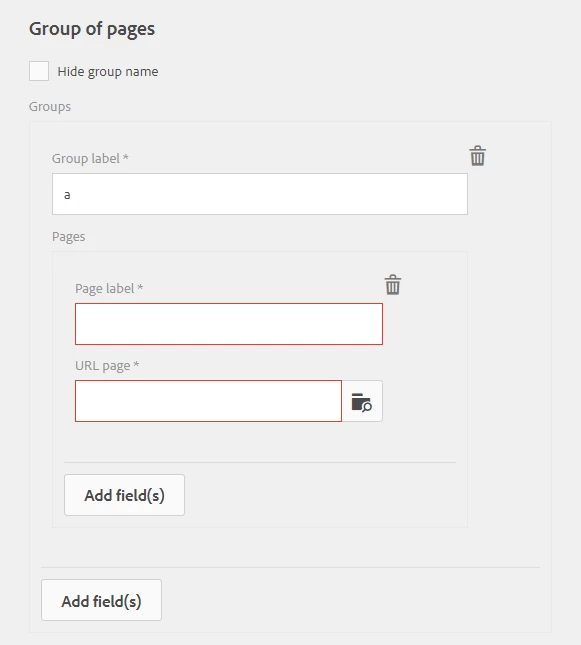Select the "Group of pages" heading
The height and width of the screenshot is (645, 581).
92,29
